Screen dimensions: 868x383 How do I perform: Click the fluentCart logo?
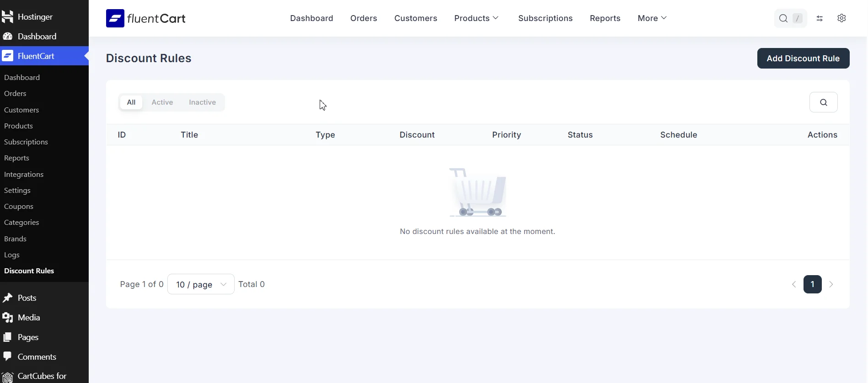(x=146, y=18)
